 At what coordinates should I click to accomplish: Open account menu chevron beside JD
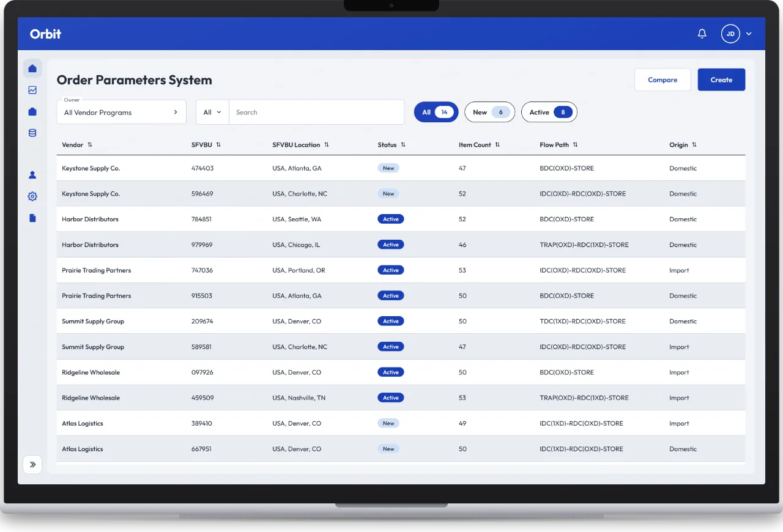click(749, 34)
